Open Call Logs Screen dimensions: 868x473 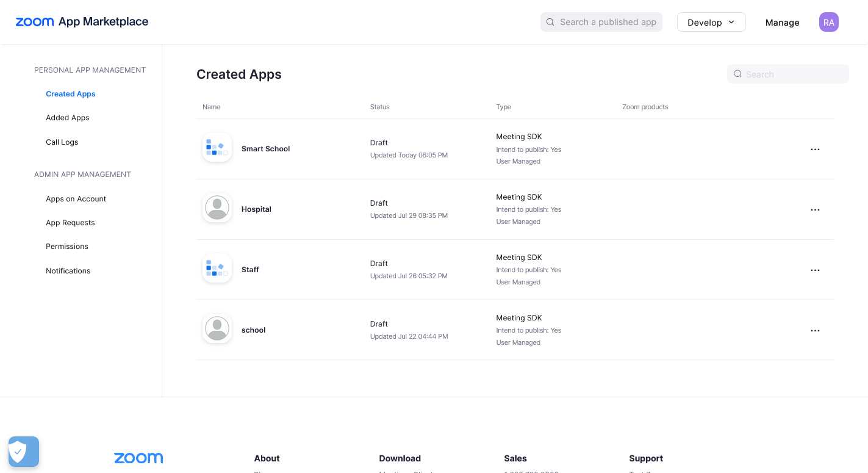tap(62, 142)
